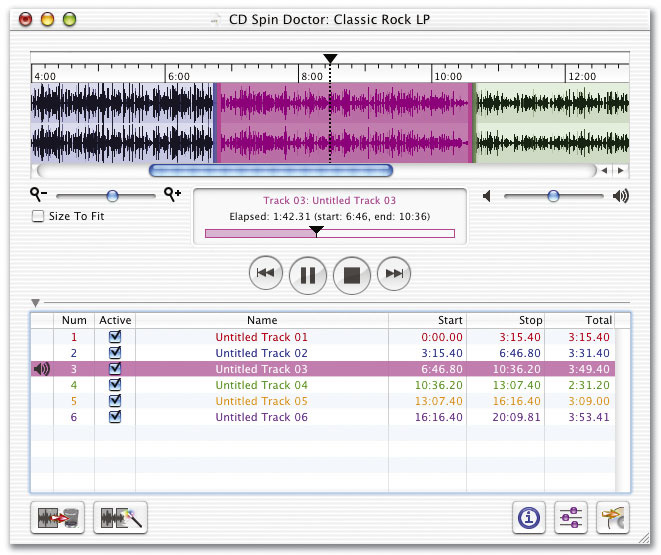The image size is (661, 555).
Task: Select the Untitled Track 03 name
Action: click(x=261, y=369)
